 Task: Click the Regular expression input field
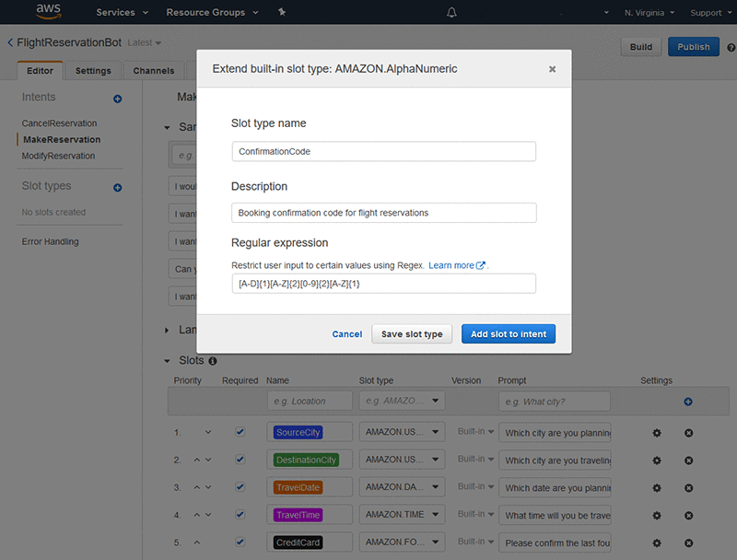[x=383, y=284]
